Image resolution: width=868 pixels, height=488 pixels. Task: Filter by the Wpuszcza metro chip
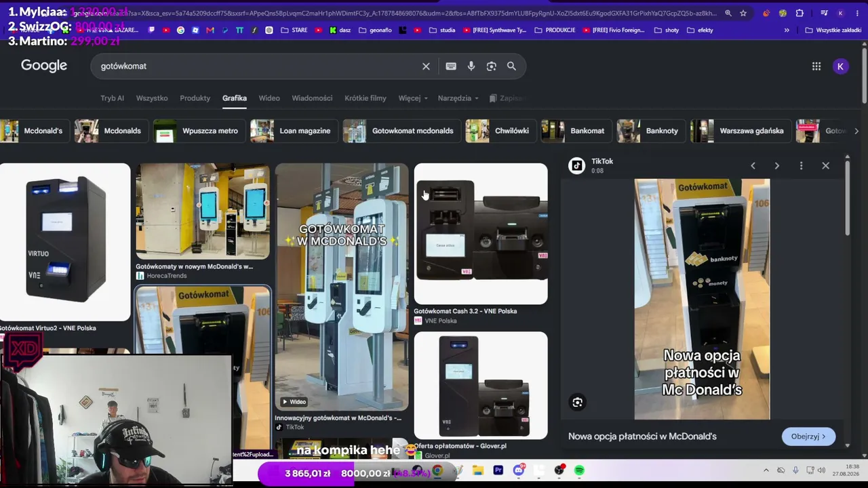(x=199, y=131)
